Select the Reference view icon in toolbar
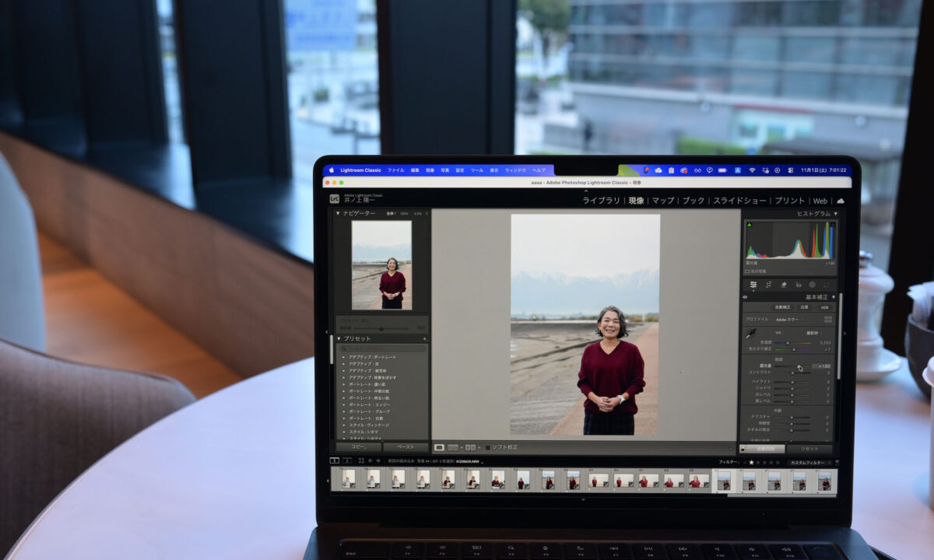This screenshot has width=934, height=560. 453,447
